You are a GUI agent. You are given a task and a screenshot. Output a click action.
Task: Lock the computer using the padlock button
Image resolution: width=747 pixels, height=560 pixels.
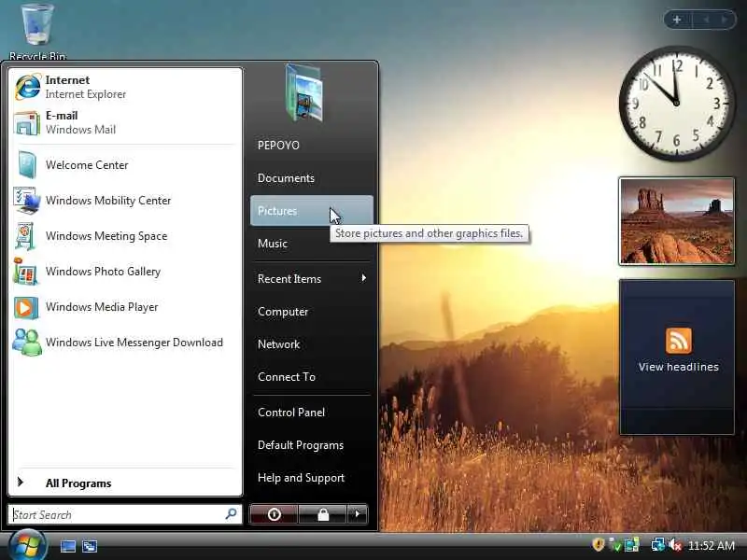tap(323, 514)
